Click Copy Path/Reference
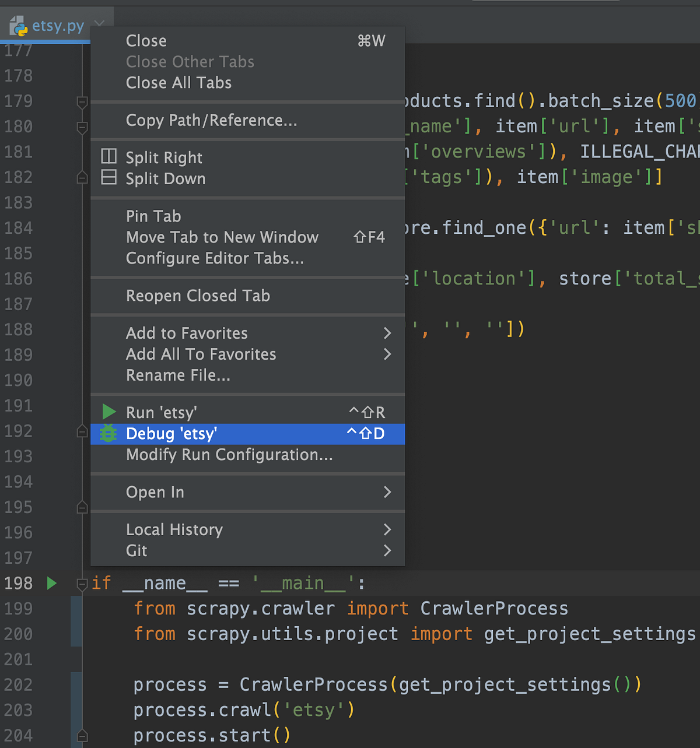700x748 pixels. tap(211, 120)
